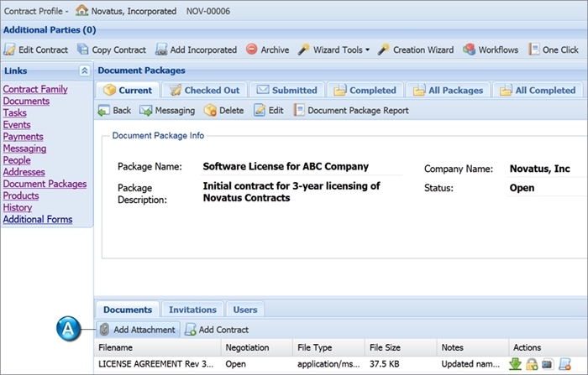Open the Document Packages link in the sidebar
Screen dimensions: 588x375
(x=45, y=184)
